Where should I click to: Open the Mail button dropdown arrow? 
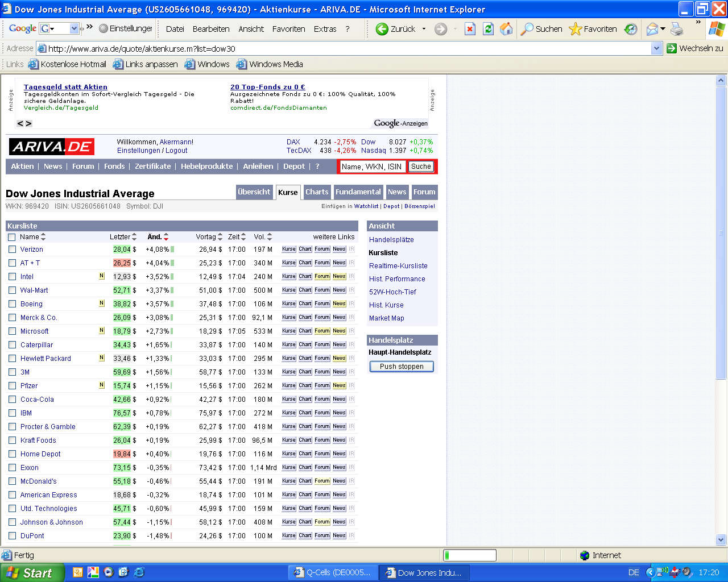[663, 29]
